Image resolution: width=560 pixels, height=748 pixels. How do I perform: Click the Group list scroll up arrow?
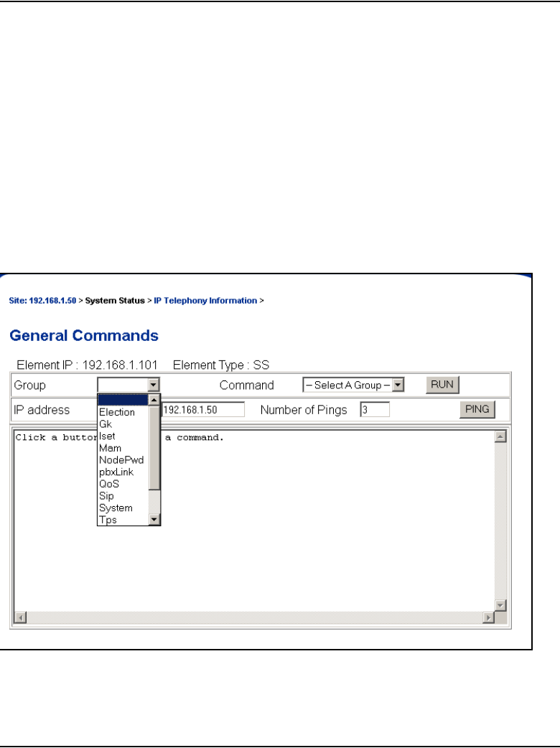[x=154, y=400]
